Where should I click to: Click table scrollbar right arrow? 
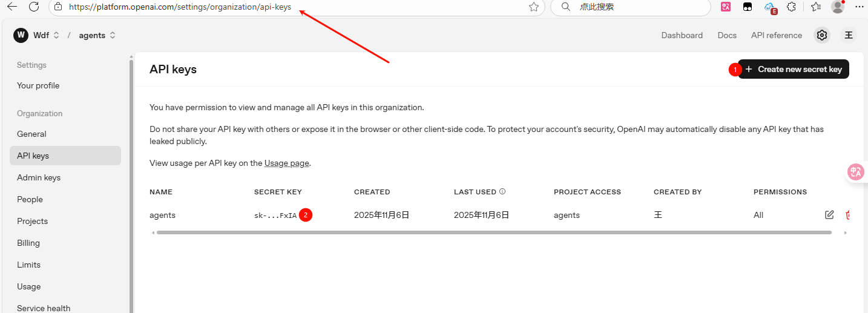click(x=845, y=232)
